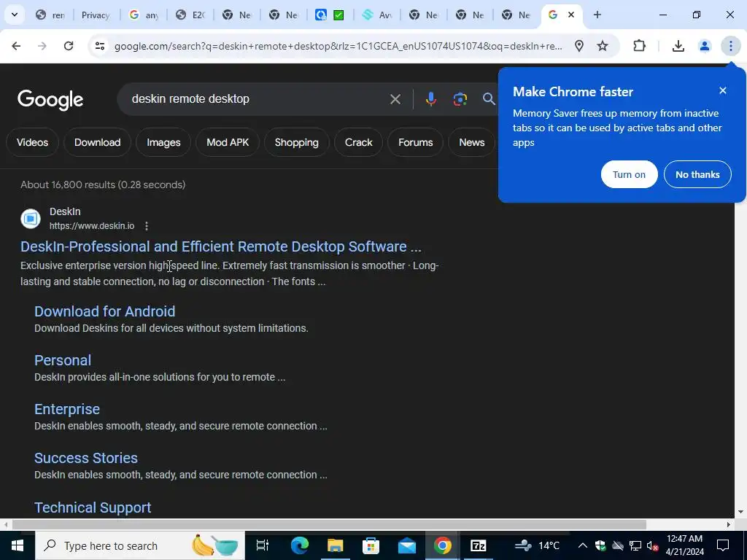Click the location pin icon in address bar
The image size is (747, 560).
(x=578, y=46)
